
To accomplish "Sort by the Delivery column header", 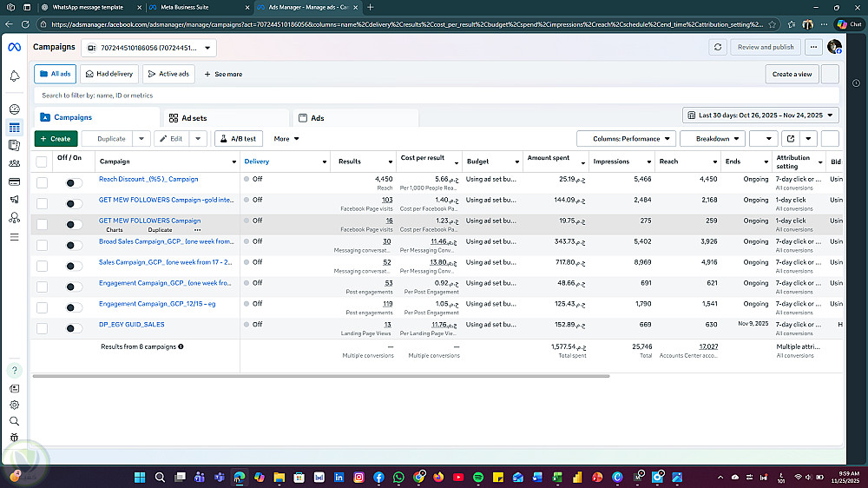I will 257,162.
